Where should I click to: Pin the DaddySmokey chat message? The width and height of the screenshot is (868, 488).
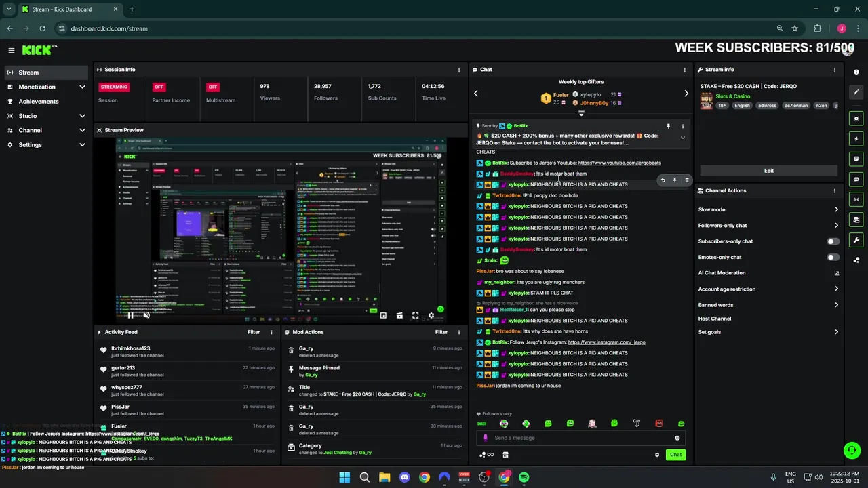click(675, 180)
